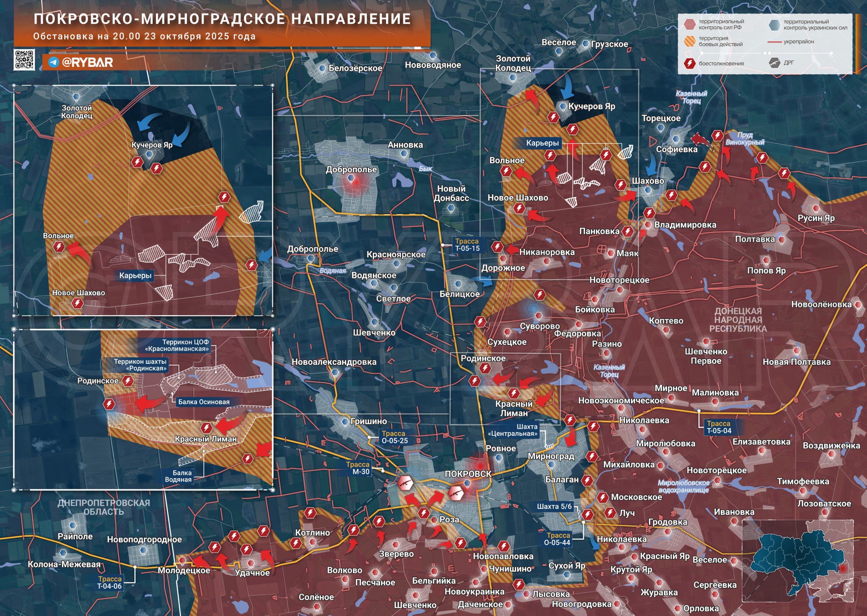The width and height of the screenshot is (867, 616).
Task: Click the rifle hexagon icon west of Покровск
Action: click(405, 483)
